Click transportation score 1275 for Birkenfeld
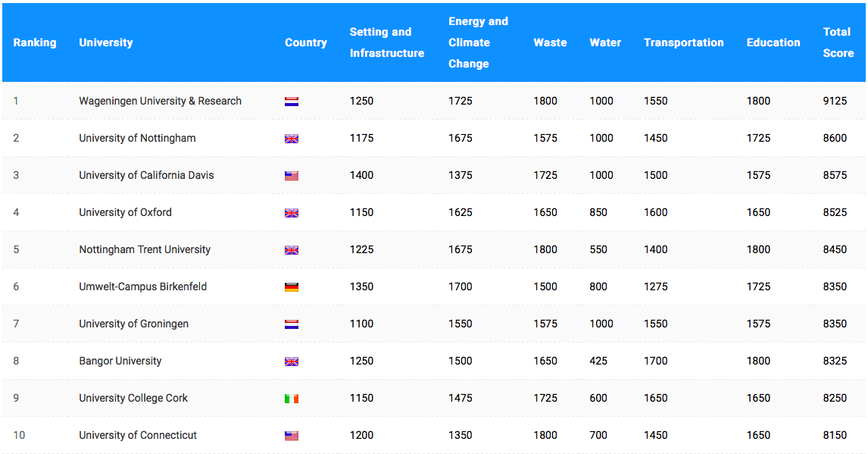Screen dimensions: 868x454 coord(655,286)
